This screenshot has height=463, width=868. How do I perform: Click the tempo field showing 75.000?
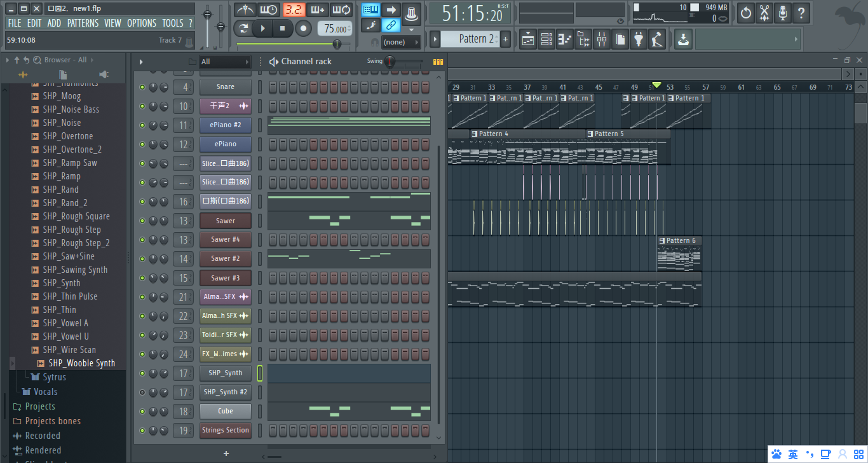[x=335, y=29]
